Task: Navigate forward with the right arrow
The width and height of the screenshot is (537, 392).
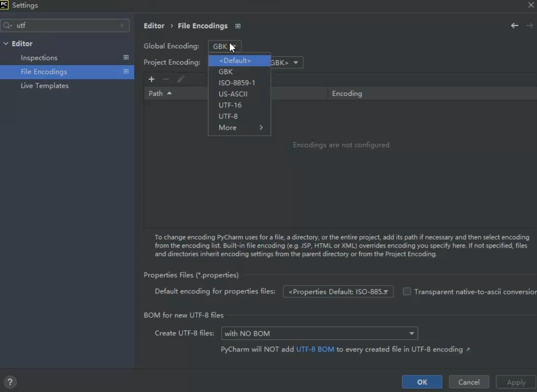Action: coord(530,26)
